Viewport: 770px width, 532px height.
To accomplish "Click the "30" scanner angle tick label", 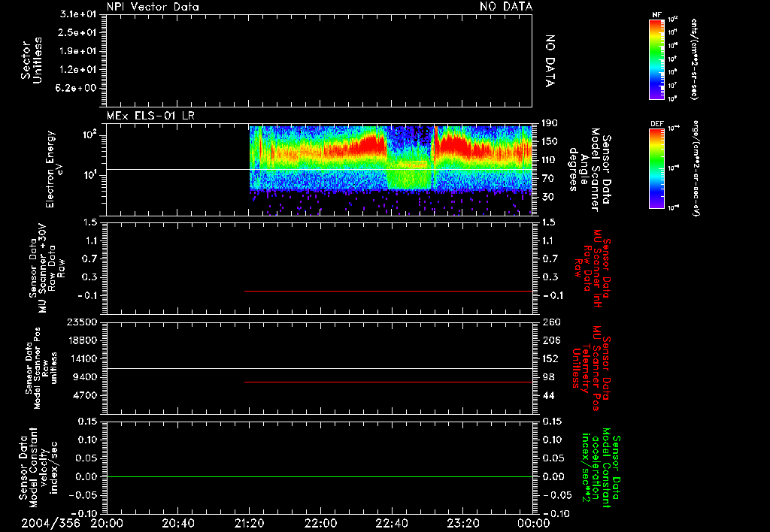I will [547, 197].
